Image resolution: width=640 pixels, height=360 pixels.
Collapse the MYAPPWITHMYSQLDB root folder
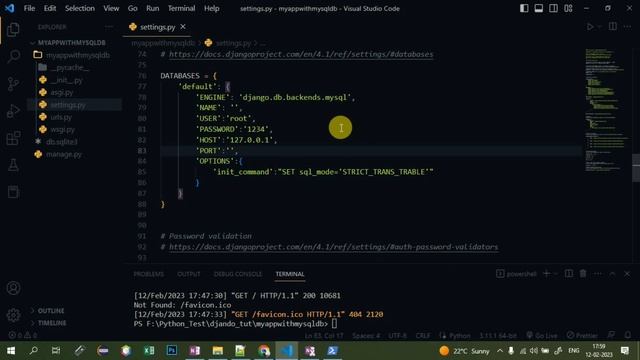pyautogui.click(x=72, y=43)
